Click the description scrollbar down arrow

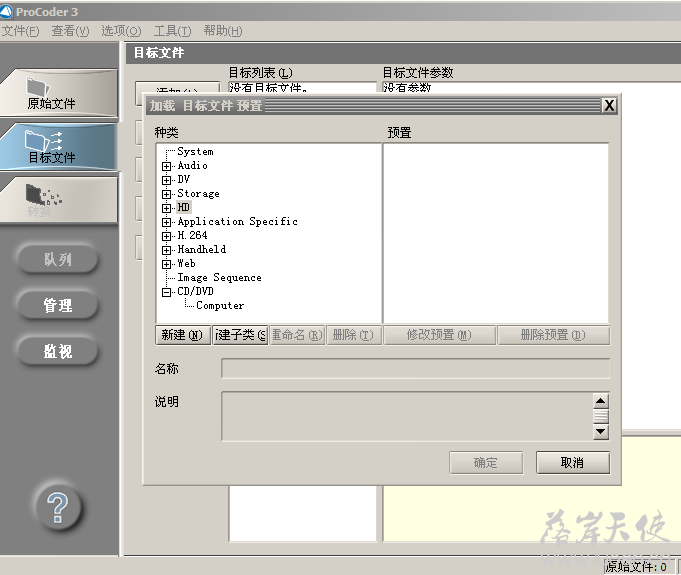point(601,432)
